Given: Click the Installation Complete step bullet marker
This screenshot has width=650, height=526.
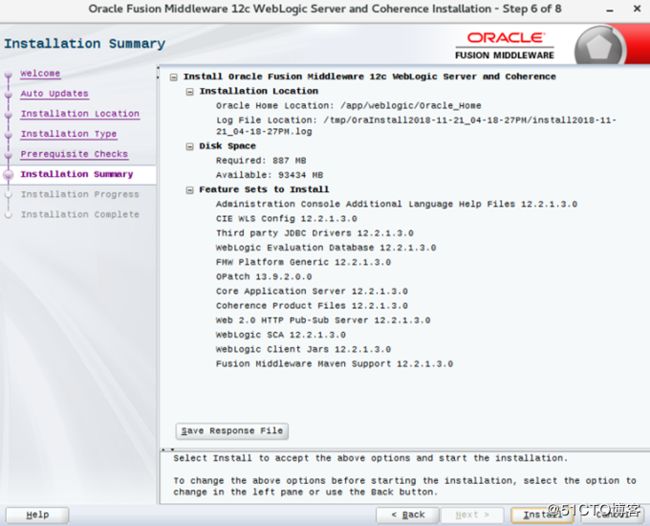Looking at the screenshot, I should (x=8, y=215).
